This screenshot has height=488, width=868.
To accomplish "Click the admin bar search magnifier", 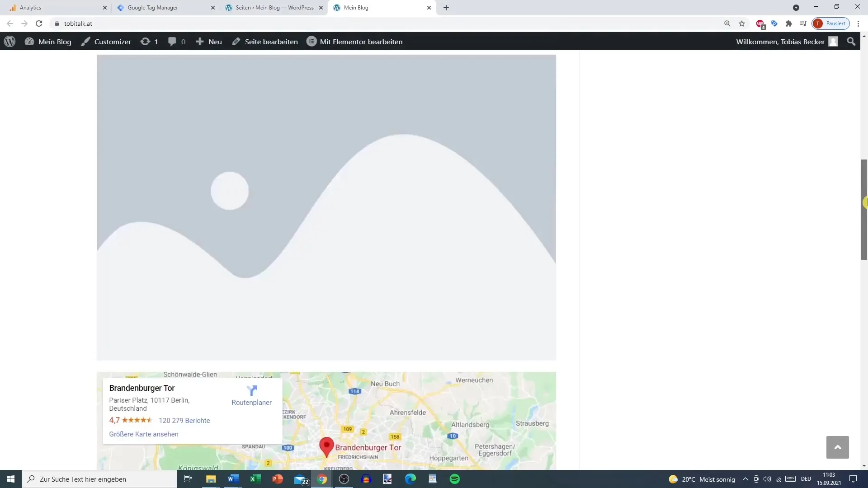I will tap(851, 42).
